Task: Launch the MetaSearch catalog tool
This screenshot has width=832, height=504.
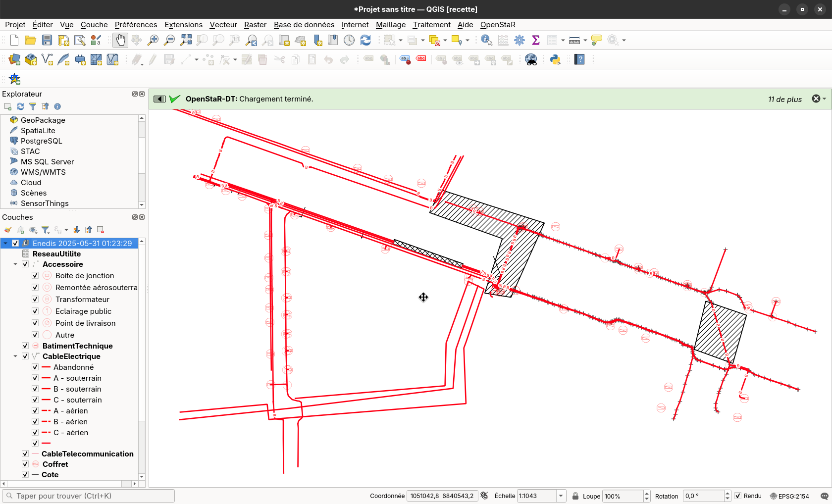Action: 530,59
